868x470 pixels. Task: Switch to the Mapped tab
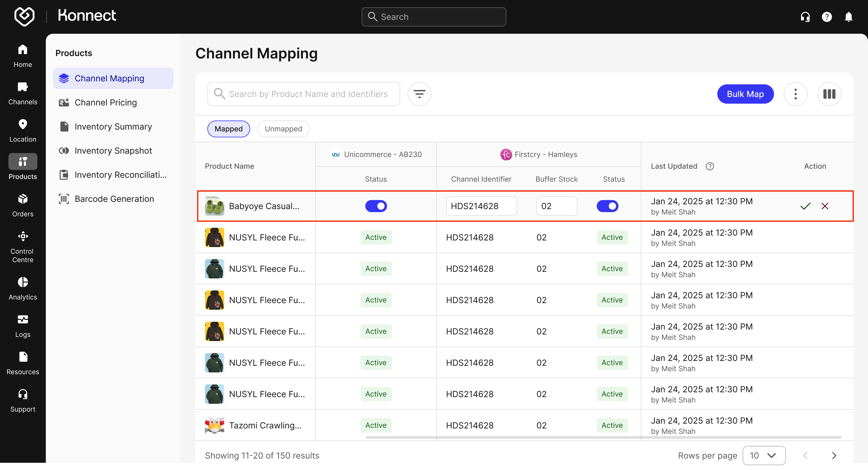228,129
